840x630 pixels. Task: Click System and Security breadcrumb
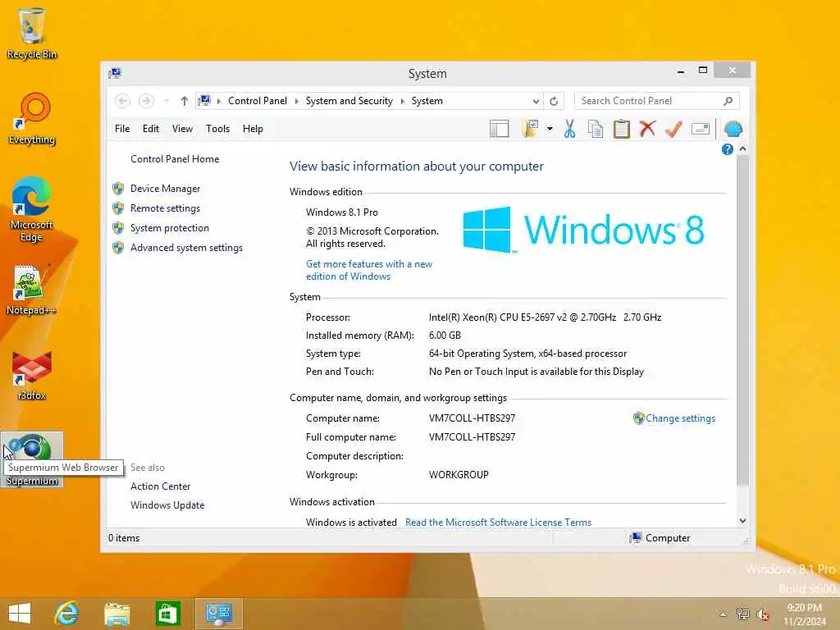(x=349, y=101)
